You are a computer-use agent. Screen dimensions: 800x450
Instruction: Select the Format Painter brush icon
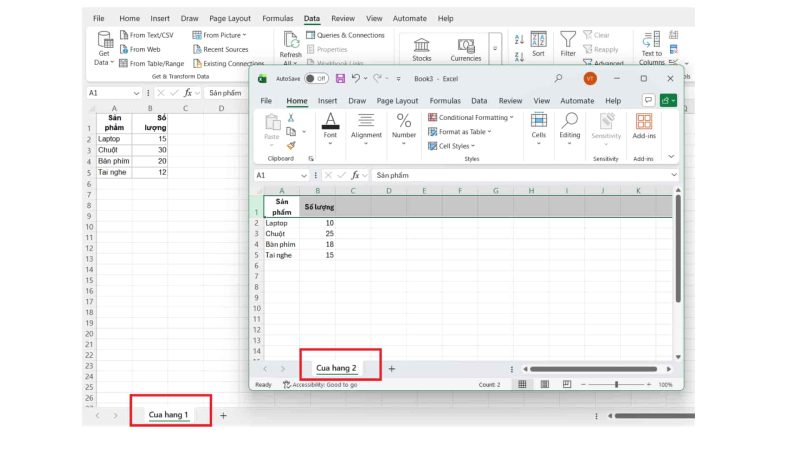coord(291,145)
